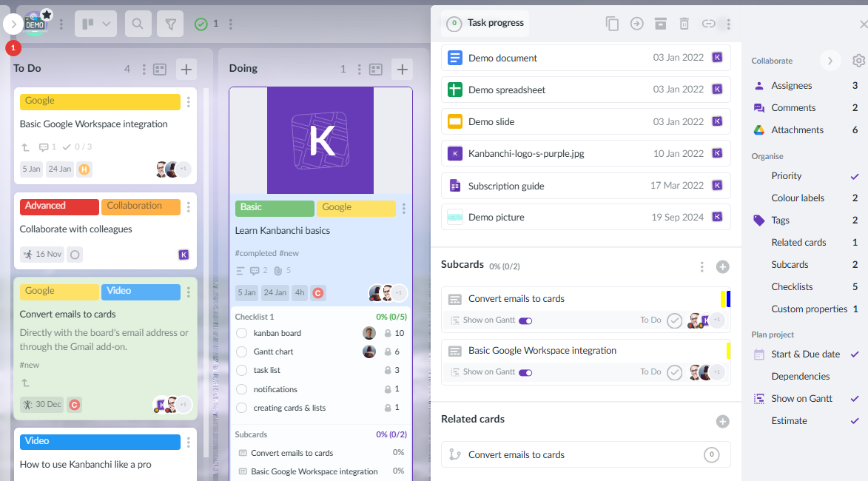This screenshot has width=868, height=481.
Task: Open the To Do column three-dot menu
Action: point(144,67)
